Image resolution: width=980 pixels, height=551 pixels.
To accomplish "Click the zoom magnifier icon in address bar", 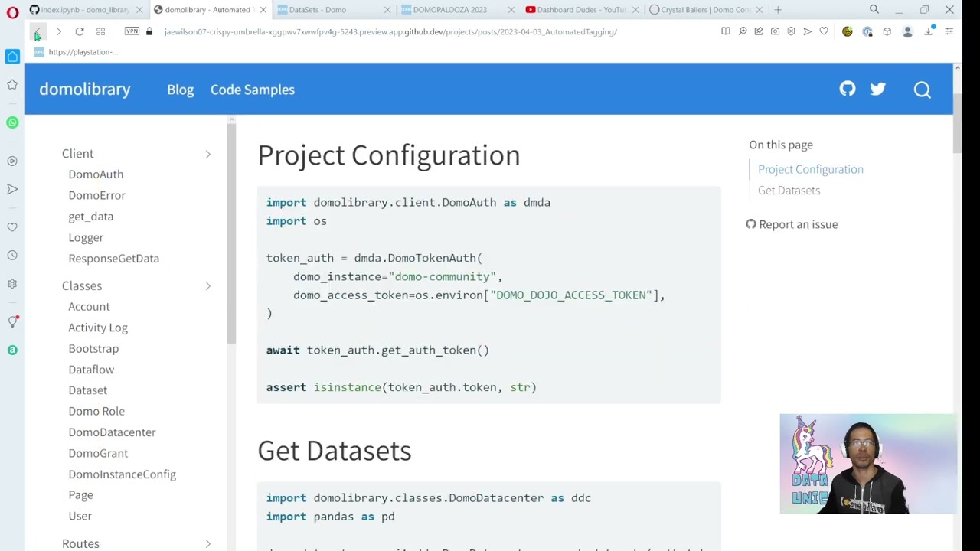I will [743, 31].
